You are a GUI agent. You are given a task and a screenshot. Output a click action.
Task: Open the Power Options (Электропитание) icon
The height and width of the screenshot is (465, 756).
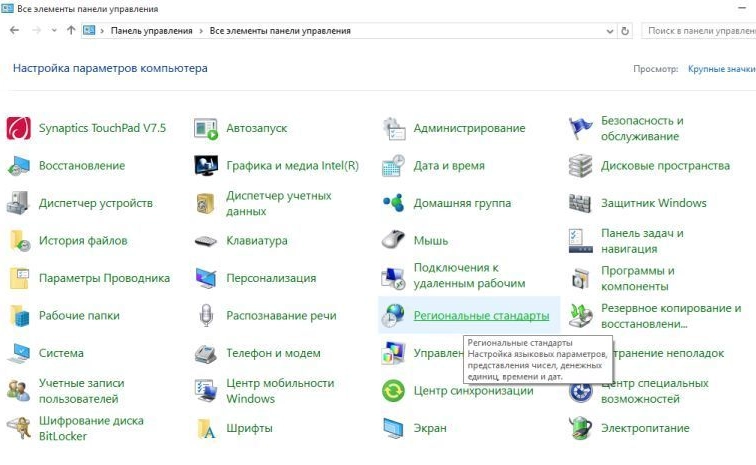(581, 428)
